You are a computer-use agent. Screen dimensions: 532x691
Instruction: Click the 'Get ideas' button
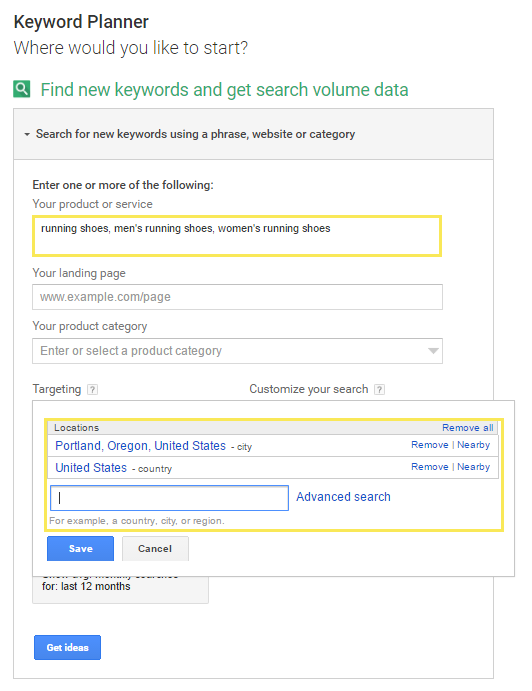(67, 647)
